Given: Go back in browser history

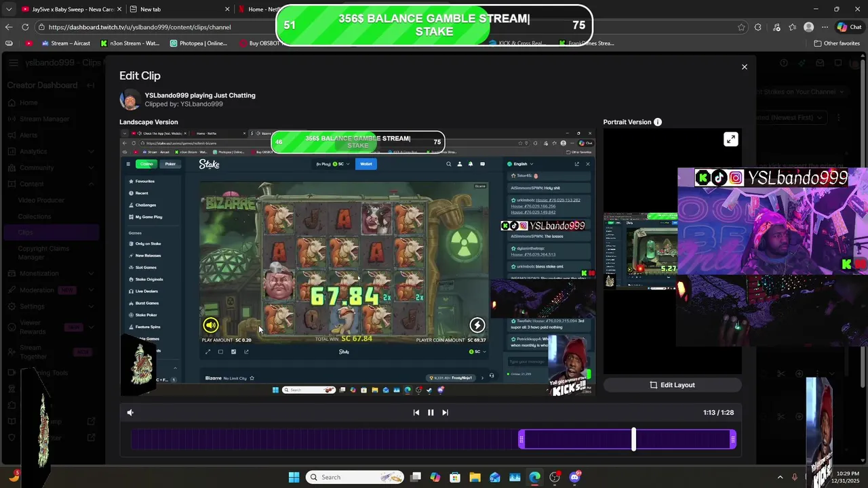Looking at the screenshot, I should coord(9,27).
